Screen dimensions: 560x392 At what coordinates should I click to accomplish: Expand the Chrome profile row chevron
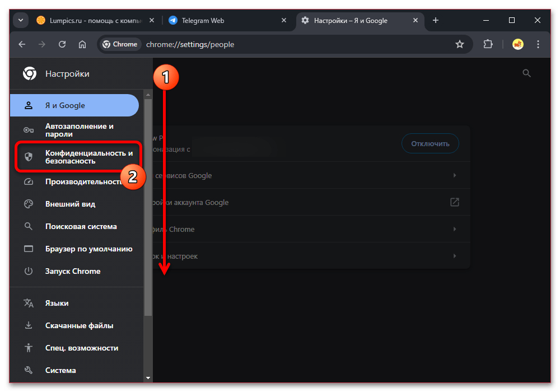coord(454,229)
